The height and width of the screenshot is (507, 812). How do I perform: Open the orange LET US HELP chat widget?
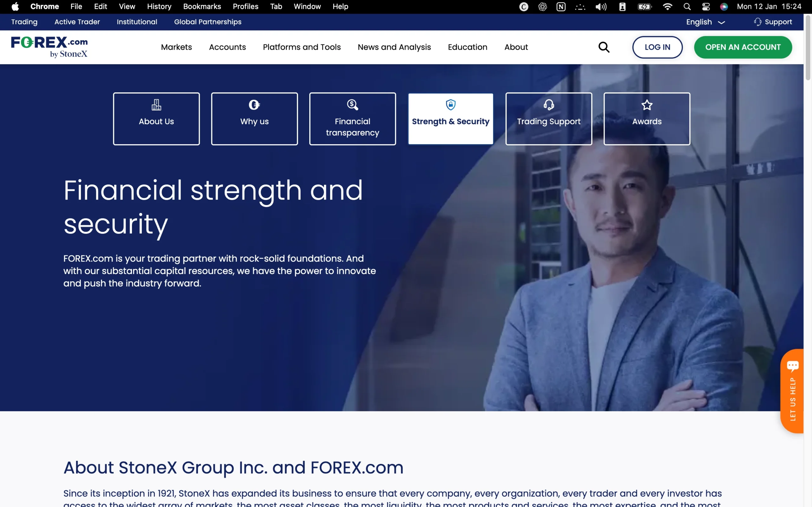[793, 391]
